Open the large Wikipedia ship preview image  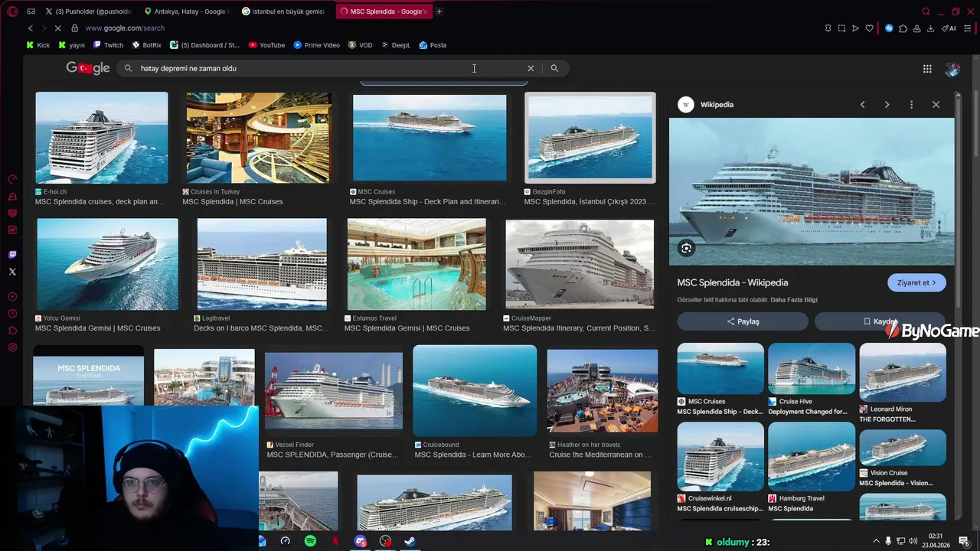pyautogui.click(x=812, y=191)
